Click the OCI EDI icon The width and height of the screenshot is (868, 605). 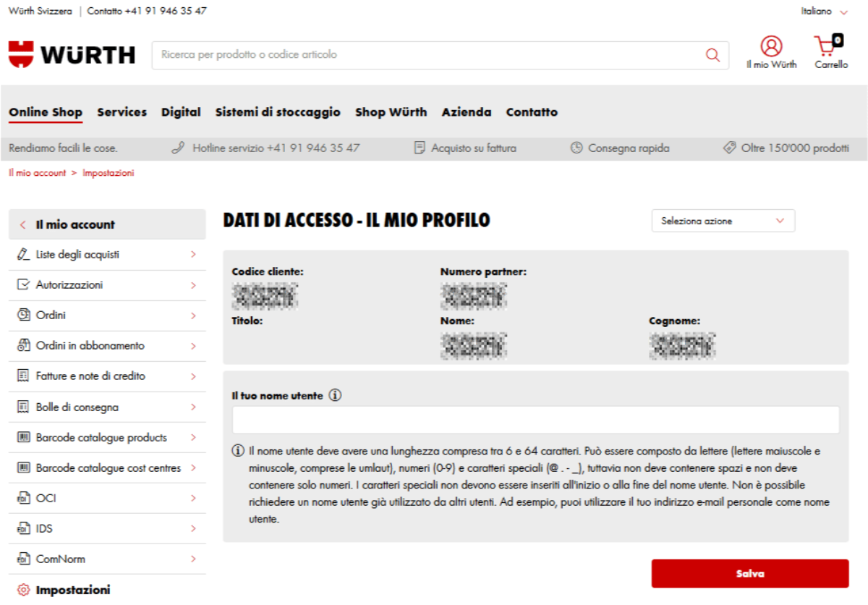(x=22, y=499)
